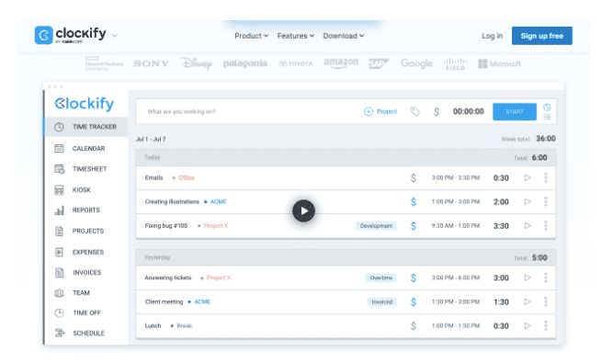The width and height of the screenshot is (602, 364).
Task: Toggle billable for Creating illustrations entry
Action: 413,201
